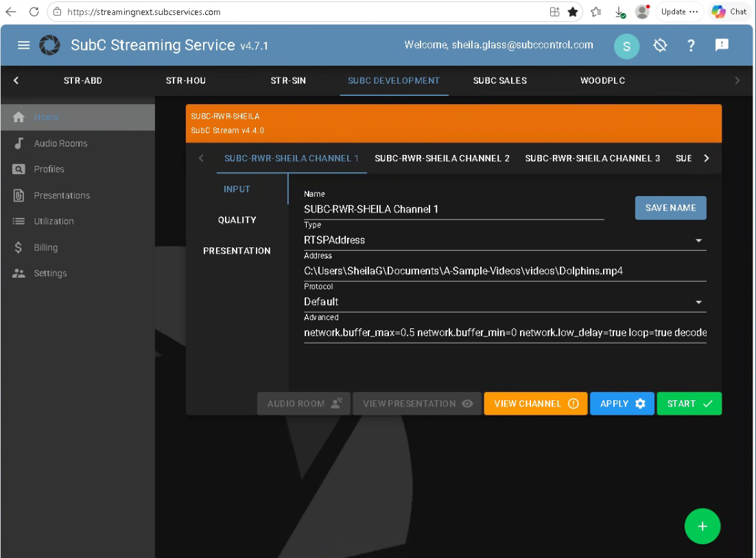The image size is (756, 558).
Task: Open the Copilot Chat button
Action: pos(729,12)
